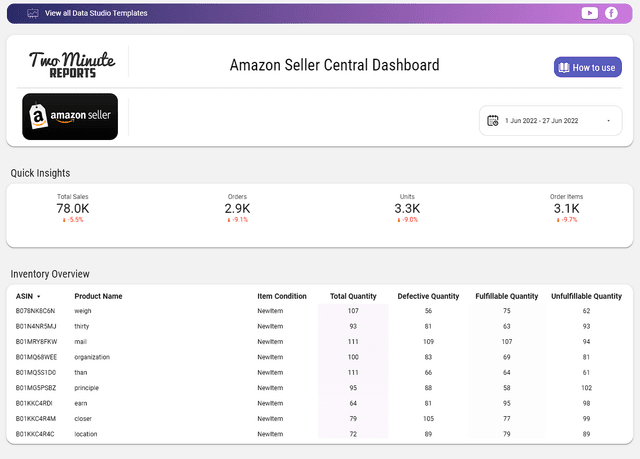Click ASIN B01MQ68WEE cell

point(36,357)
